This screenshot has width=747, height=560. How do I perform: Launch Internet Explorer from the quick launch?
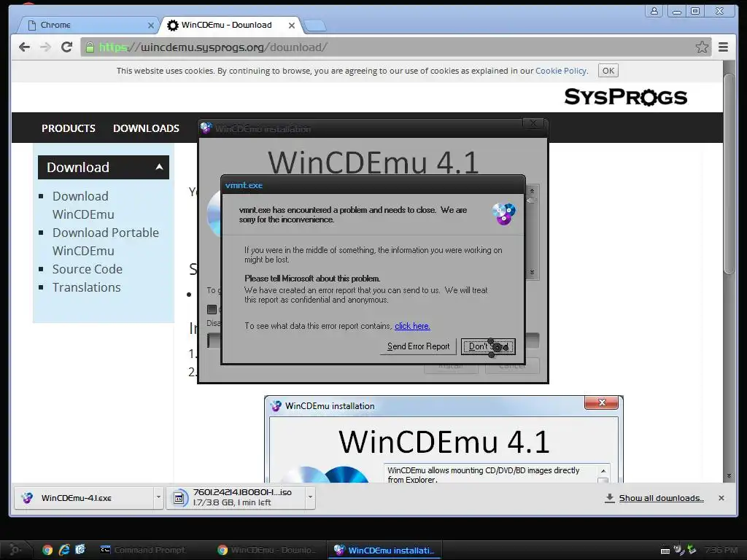tap(64, 550)
